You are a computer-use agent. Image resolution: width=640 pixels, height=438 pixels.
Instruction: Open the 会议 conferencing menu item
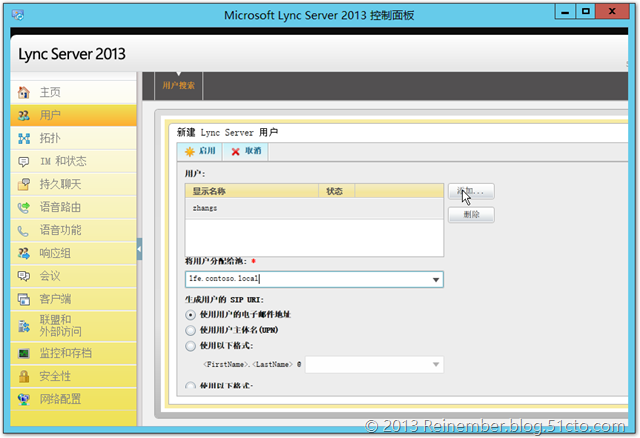50,276
